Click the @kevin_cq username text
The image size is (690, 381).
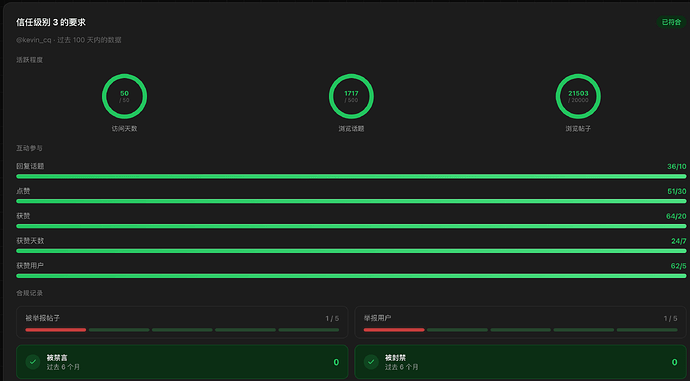[34, 40]
